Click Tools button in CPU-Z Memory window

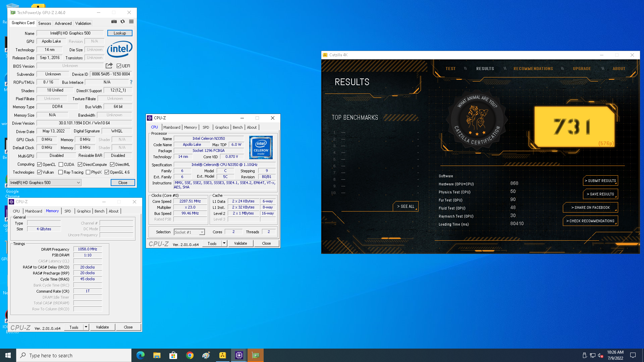[x=74, y=327]
